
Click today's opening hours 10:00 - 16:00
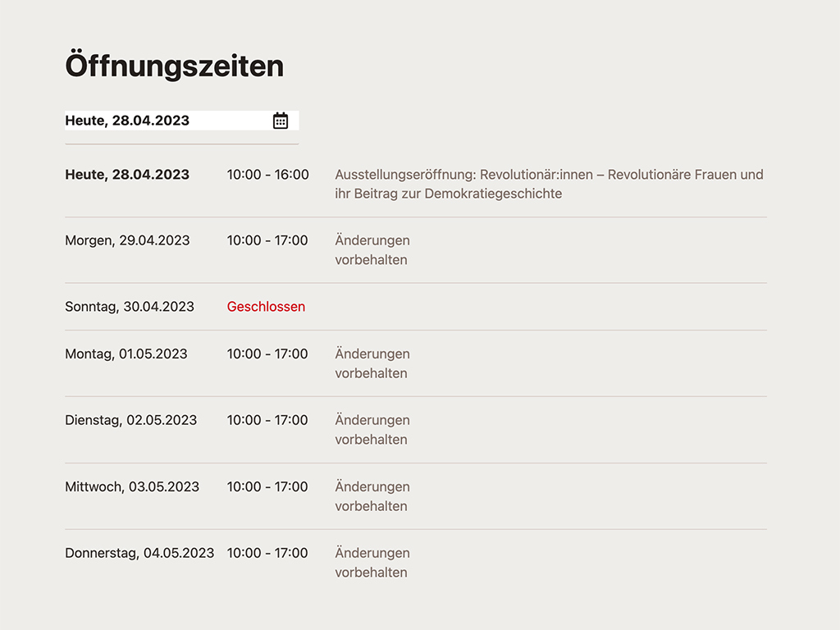(x=267, y=175)
